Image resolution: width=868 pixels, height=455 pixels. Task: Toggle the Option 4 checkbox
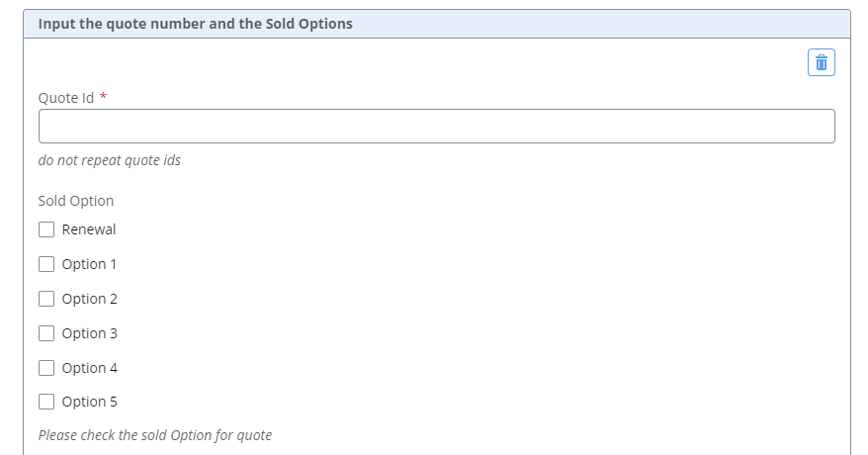46,368
